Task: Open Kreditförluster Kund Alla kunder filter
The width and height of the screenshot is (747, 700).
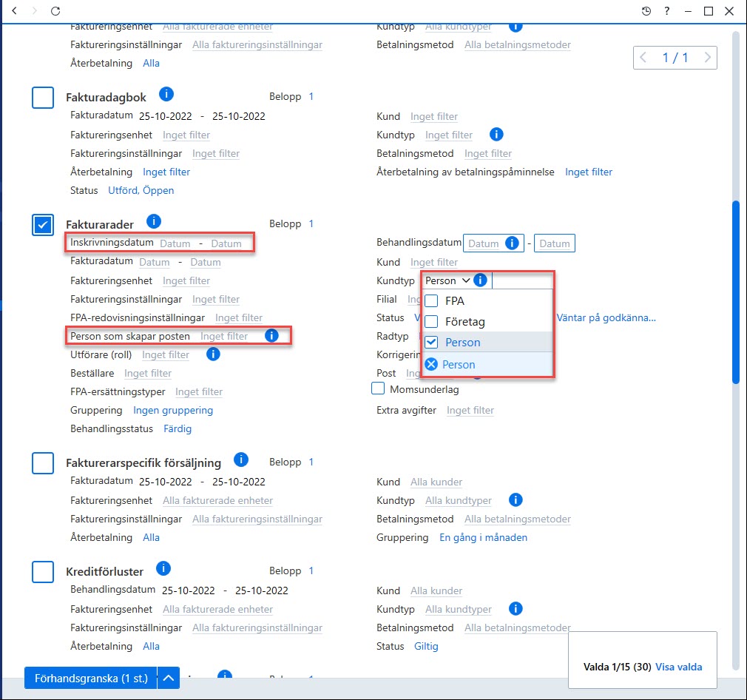Action: pyautogui.click(x=436, y=591)
